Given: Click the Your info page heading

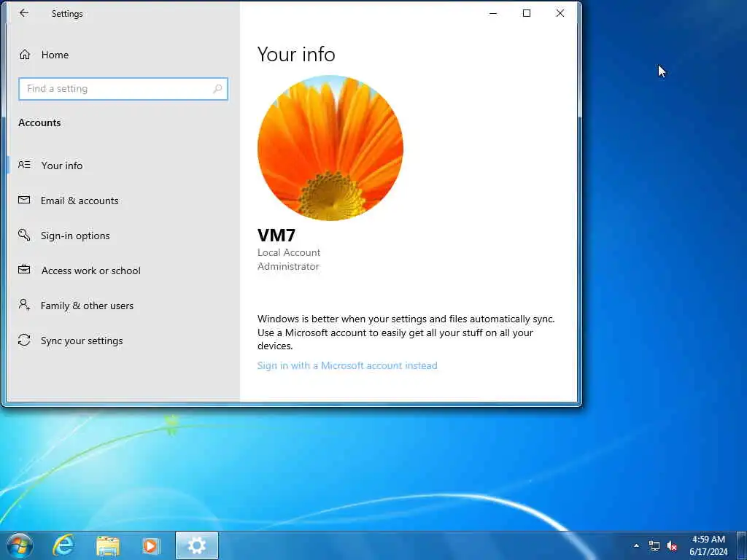Looking at the screenshot, I should [x=296, y=54].
